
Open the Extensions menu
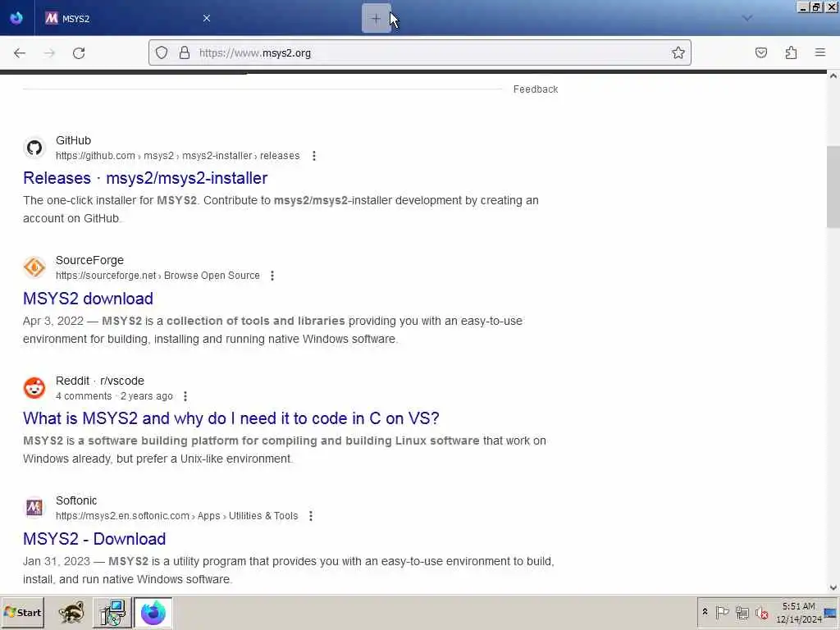[791, 52]
